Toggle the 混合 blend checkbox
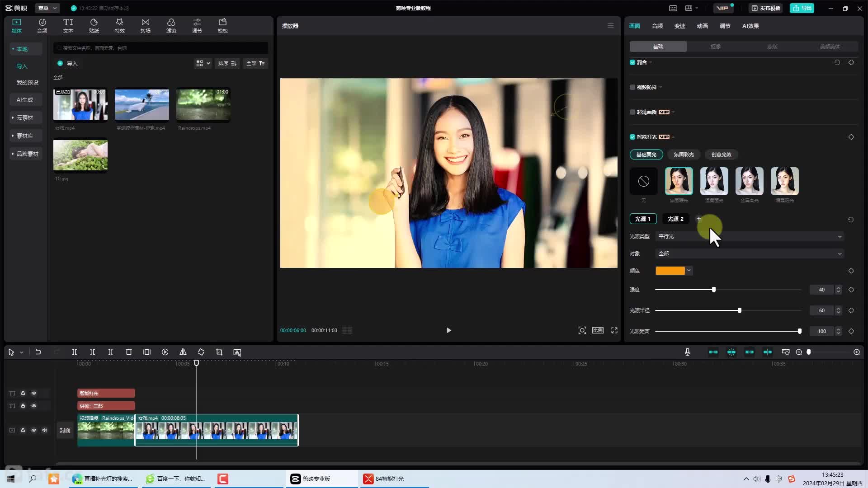 pyautogui.click(x=632, y=62)
